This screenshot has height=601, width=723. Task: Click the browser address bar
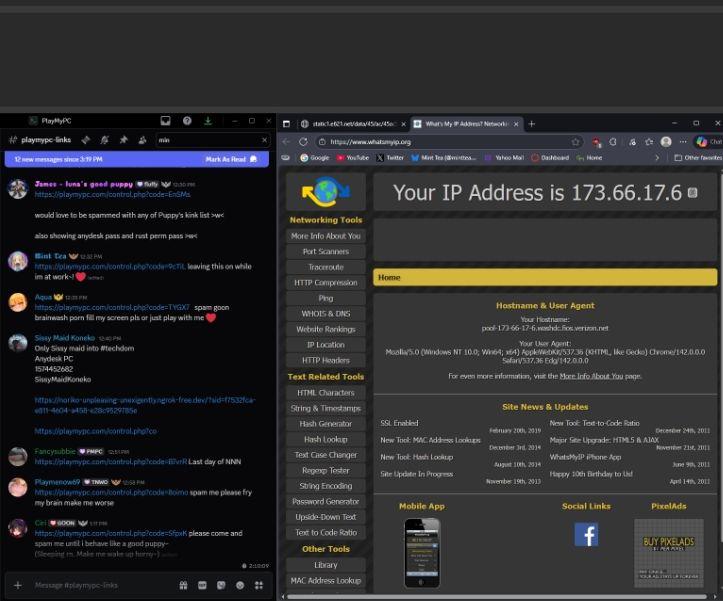pos(440,142)
